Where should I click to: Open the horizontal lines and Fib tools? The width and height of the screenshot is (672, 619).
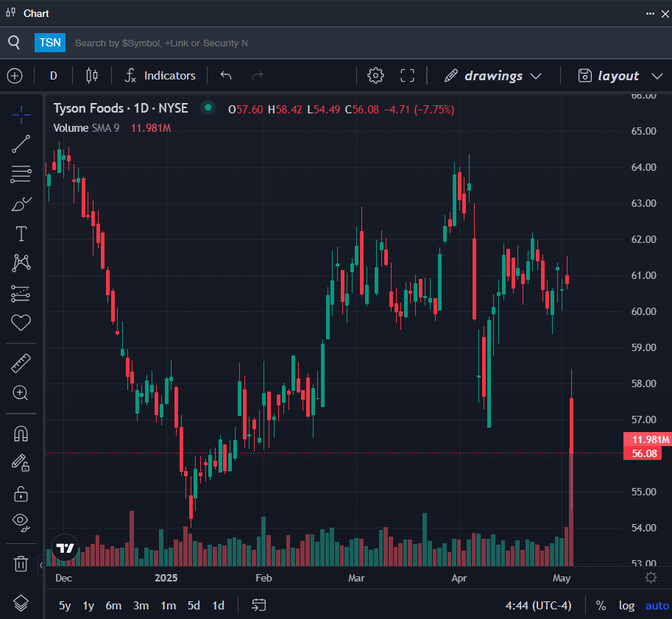coord(21,174)
